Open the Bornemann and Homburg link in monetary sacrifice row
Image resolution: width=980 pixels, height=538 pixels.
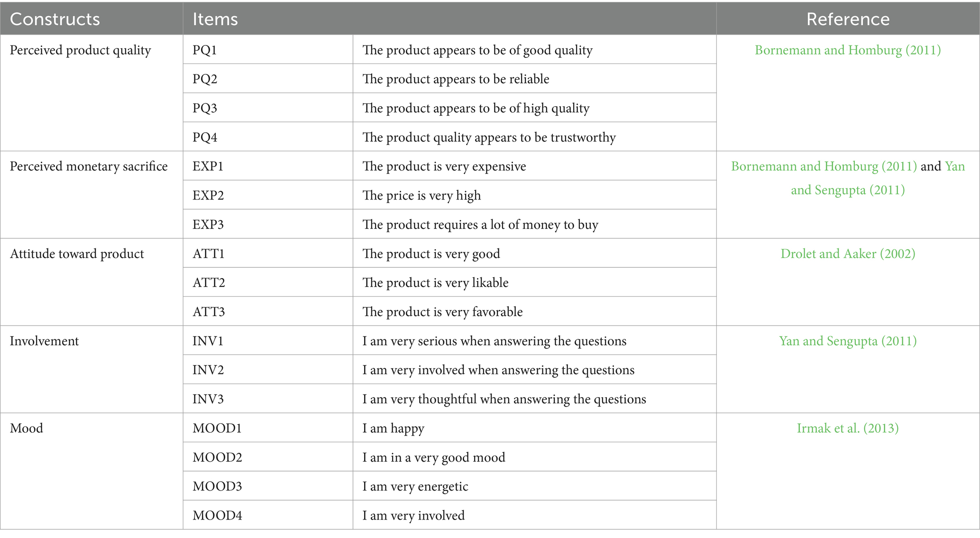pos(824,166)
